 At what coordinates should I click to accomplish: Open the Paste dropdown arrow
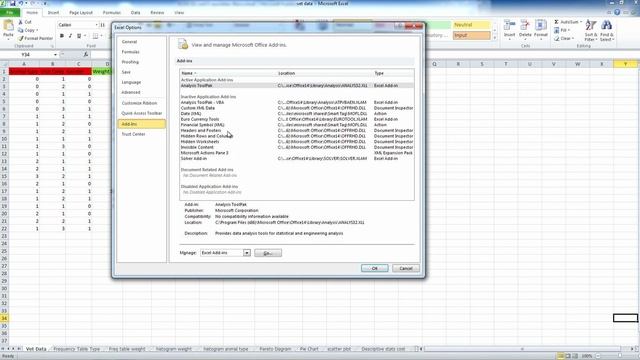point(8,39)
